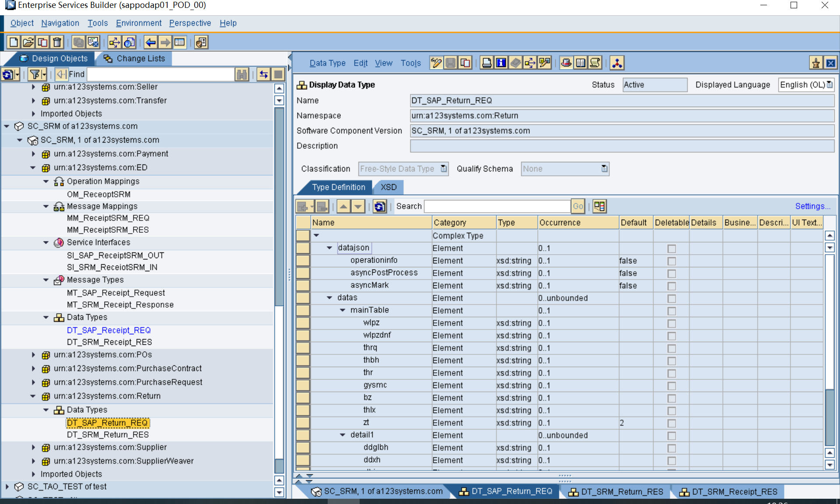Click the Where-Used arrows icon in main toolbar

pyautogui.click(x=115, y=42)
